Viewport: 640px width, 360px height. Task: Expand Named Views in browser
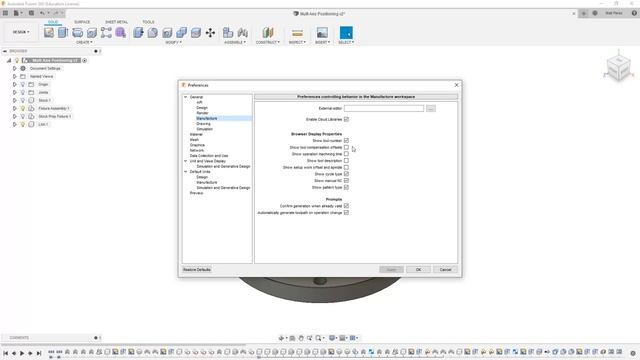coord(15,76)
